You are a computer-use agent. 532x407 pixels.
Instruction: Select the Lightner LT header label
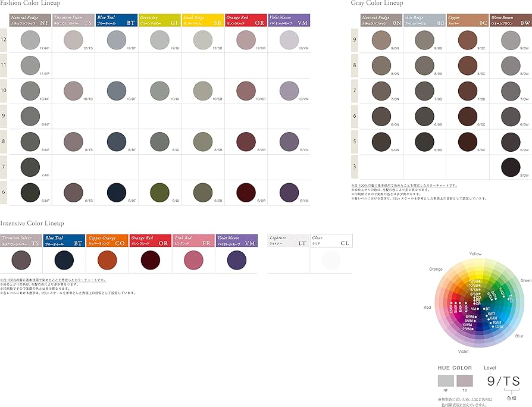pyautogui.click(x=288, y=240)
